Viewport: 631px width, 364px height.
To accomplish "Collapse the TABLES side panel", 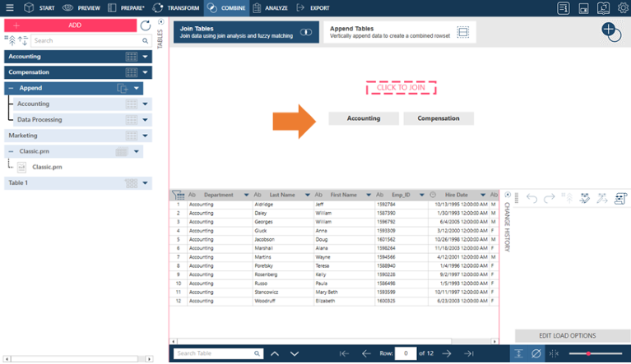I will coord(161,21).
